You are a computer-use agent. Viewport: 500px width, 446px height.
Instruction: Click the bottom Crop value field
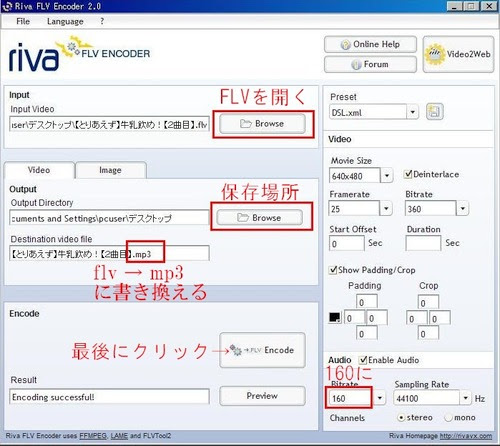pos(428,333)
